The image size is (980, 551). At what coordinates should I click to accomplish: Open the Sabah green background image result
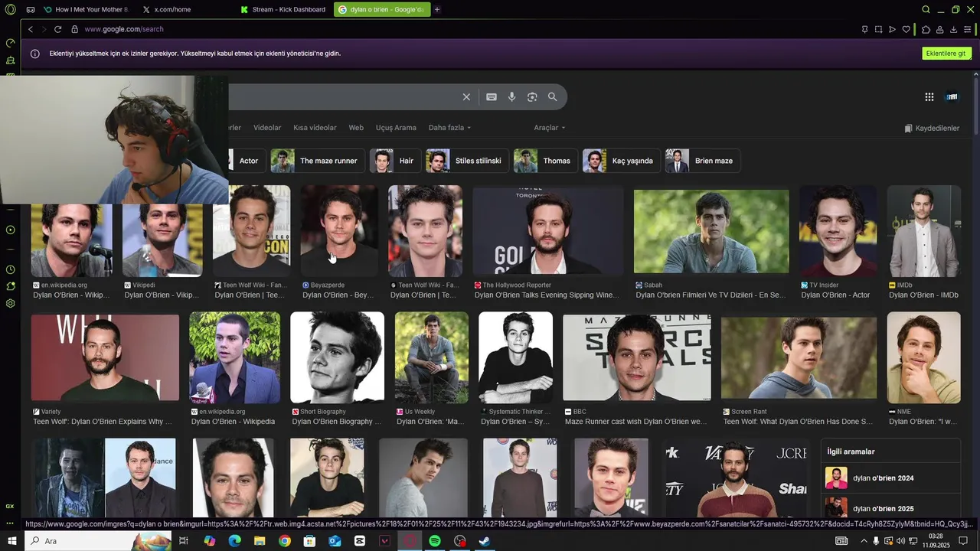click(x=711, y=231)
